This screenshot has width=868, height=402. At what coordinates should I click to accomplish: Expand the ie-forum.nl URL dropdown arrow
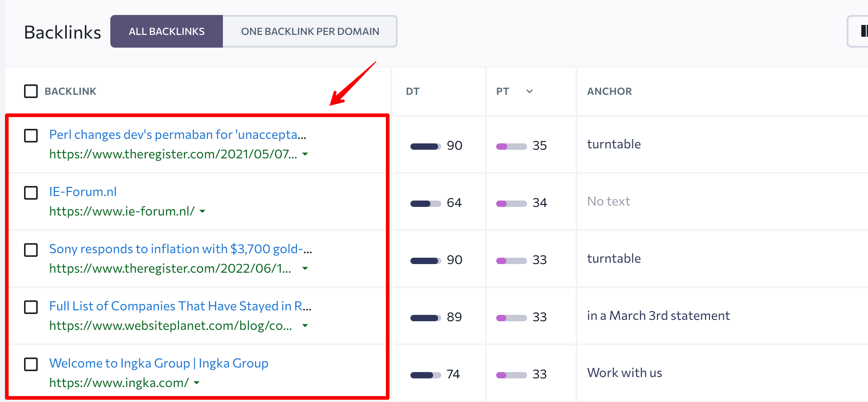click(x=202, y=211)
